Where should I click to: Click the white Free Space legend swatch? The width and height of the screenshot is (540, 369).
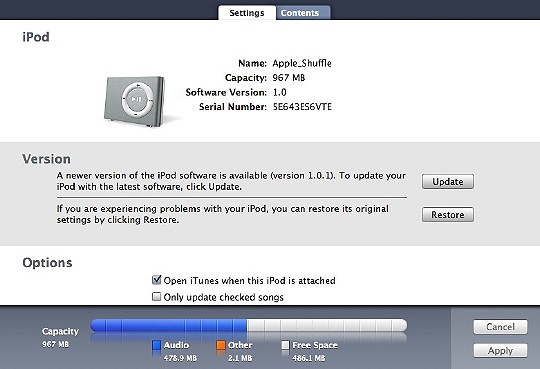pyautogui.click(x=285, y=345)
